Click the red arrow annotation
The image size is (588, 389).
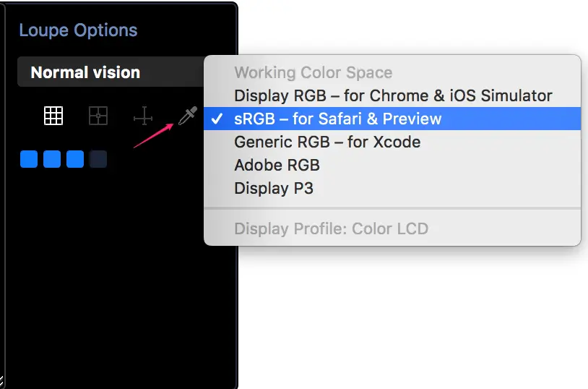152,135
